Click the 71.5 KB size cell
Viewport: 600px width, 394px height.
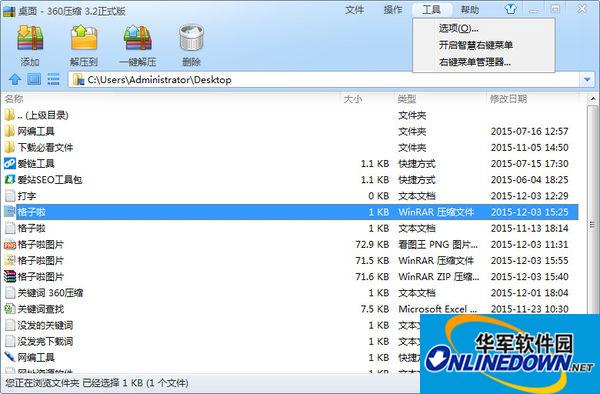pyautogui.click(x=372, y=260)
